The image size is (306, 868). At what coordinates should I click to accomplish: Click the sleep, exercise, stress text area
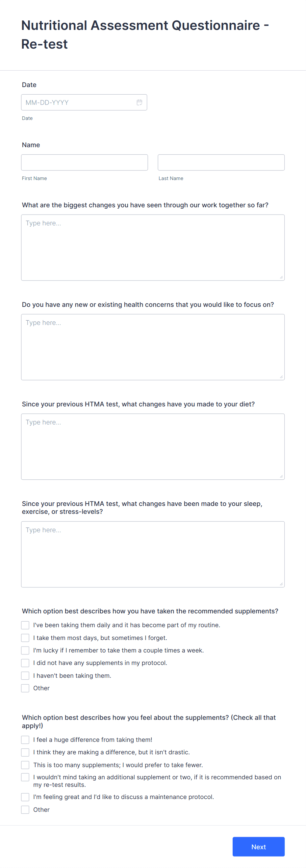pyautogui.click(x=153, y=554)
